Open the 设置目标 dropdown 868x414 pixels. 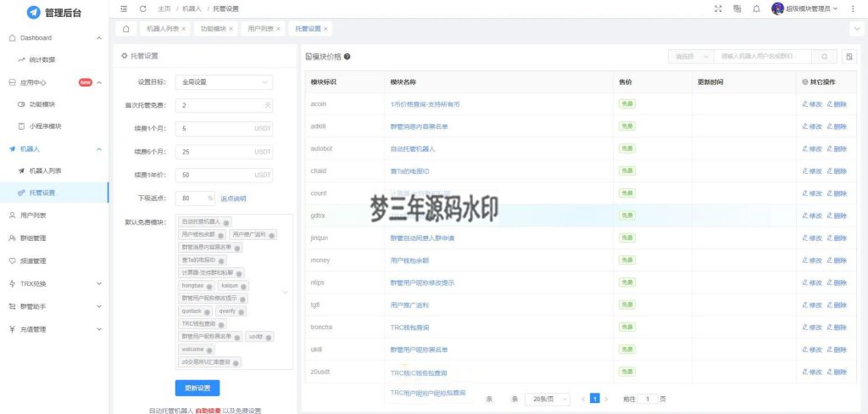[x=224, y=82]
